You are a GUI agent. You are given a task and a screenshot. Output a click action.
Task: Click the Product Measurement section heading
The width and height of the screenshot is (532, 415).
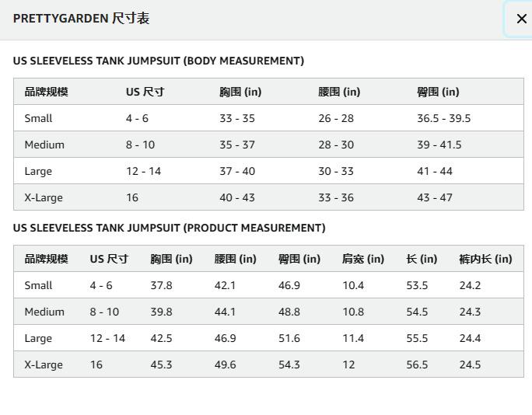click(x=169, y=228)
